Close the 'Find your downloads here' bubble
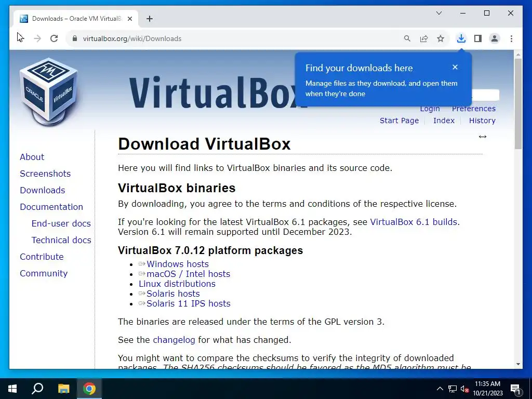Image resolution: width=532 pixels, height=399 pixels. tap(455, 67)
